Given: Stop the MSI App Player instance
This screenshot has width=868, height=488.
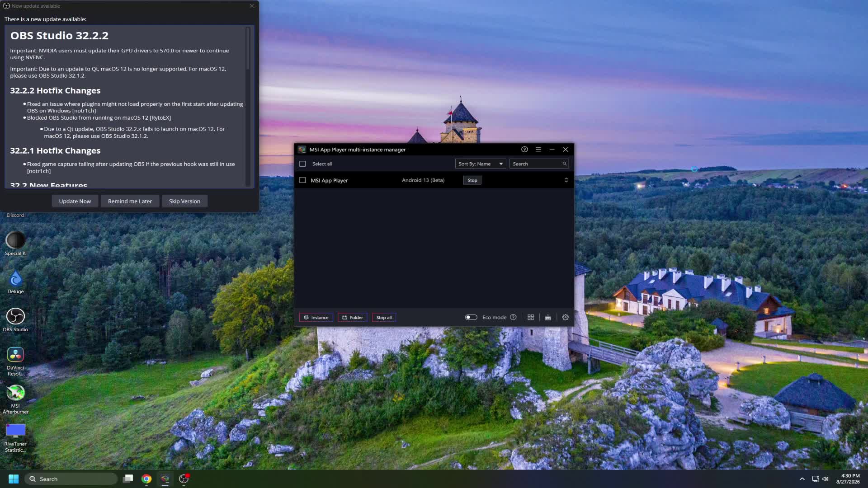Looking at the screenshot, I should tap(472, 180).
